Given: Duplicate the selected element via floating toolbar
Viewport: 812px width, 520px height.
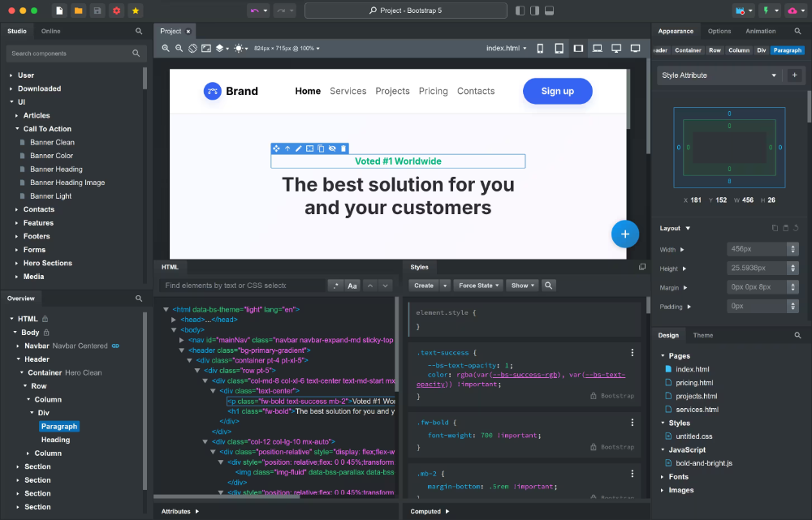Looking at the screenshot, I should coord(321,148).
